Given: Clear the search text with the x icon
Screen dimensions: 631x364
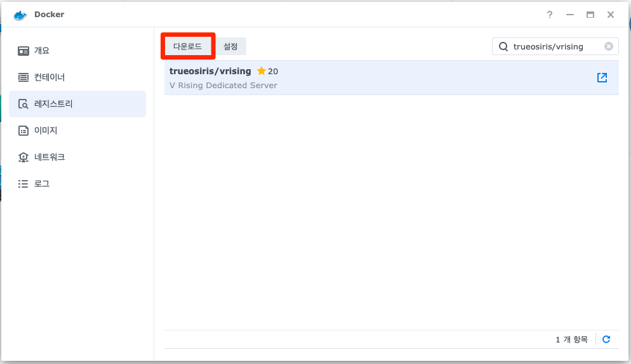Looking at the screenshot, I should [608, 47].
